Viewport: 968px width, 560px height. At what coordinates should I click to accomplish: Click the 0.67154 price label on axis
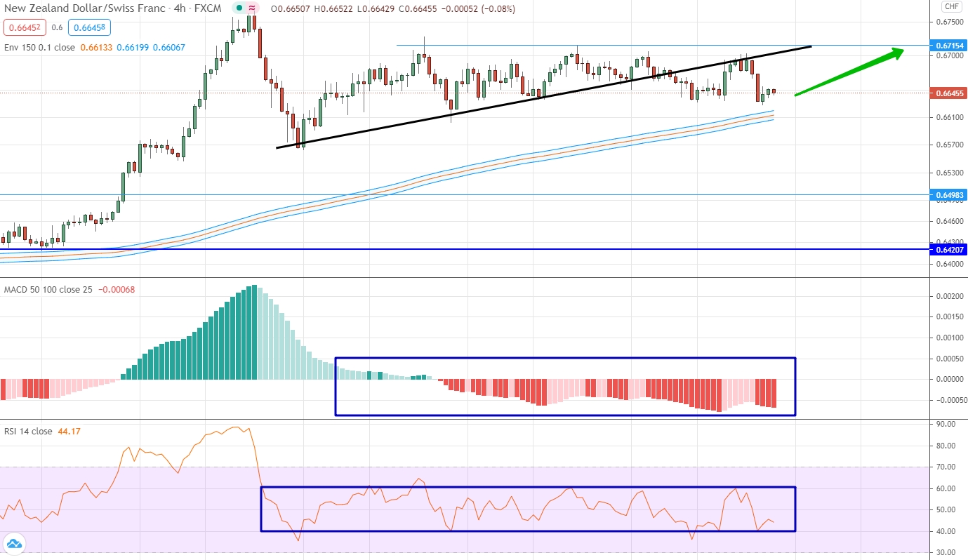click(x=948, y=46)
